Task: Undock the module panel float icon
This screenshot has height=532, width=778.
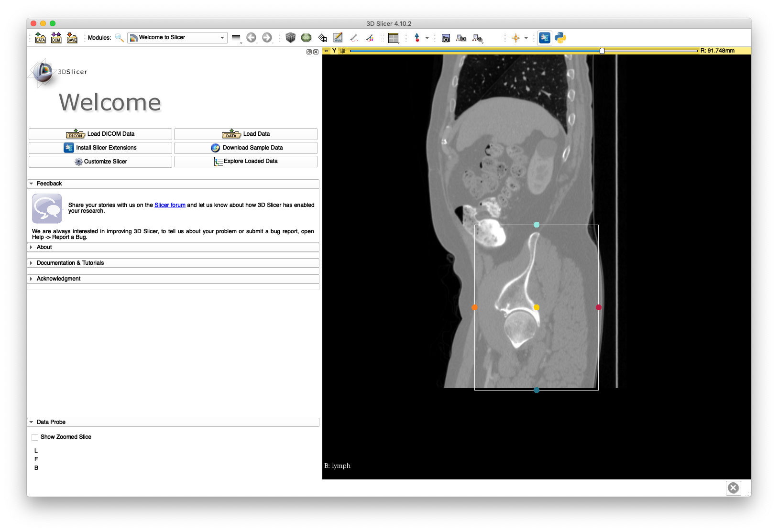Action: (309, 52)
